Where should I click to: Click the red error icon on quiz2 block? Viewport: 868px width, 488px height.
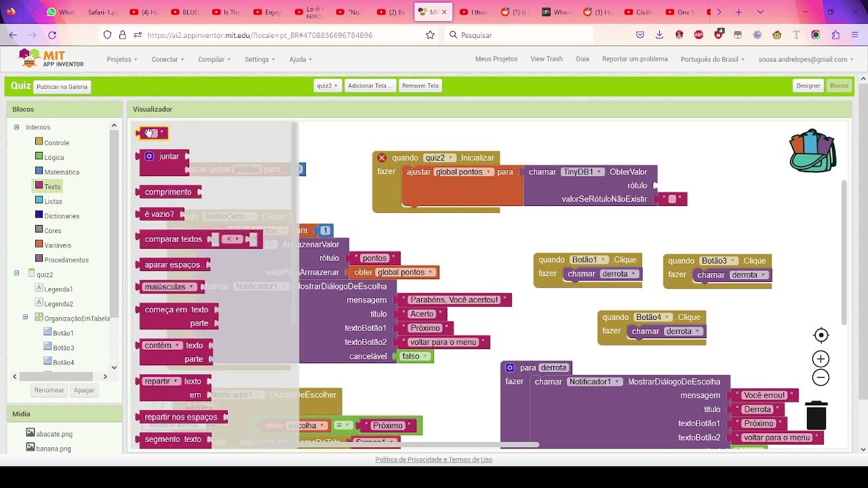382,158
